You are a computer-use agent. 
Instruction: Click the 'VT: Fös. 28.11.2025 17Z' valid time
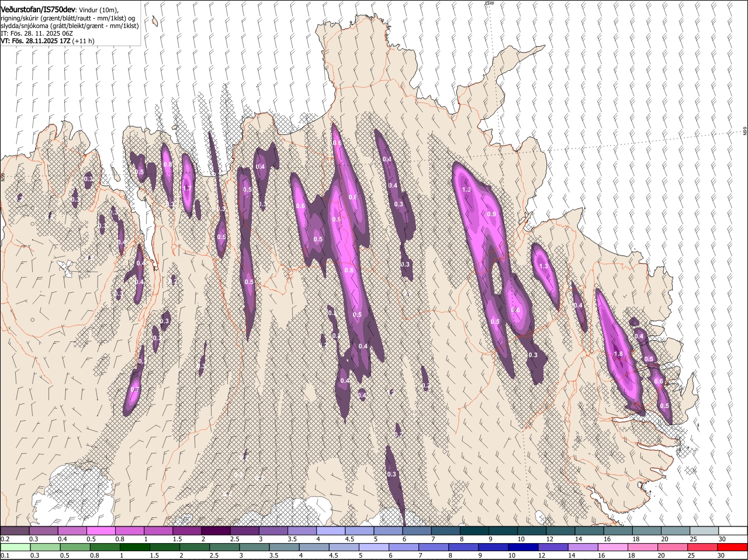tap(36, 41)
